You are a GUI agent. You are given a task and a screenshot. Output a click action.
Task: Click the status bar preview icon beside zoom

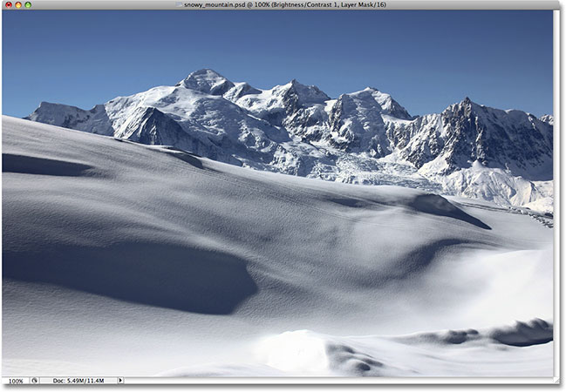click(35, 381)
